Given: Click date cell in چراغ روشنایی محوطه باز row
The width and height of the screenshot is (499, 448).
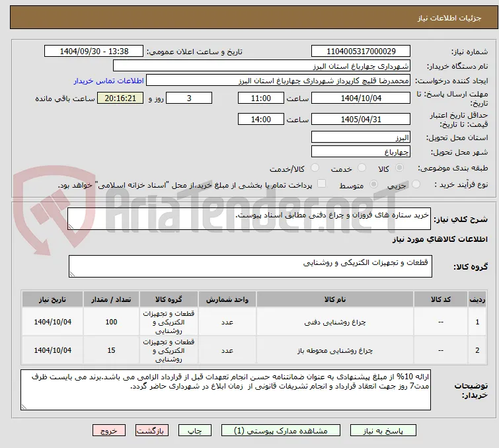Looking at the screenshot, I should coord(52,350).
